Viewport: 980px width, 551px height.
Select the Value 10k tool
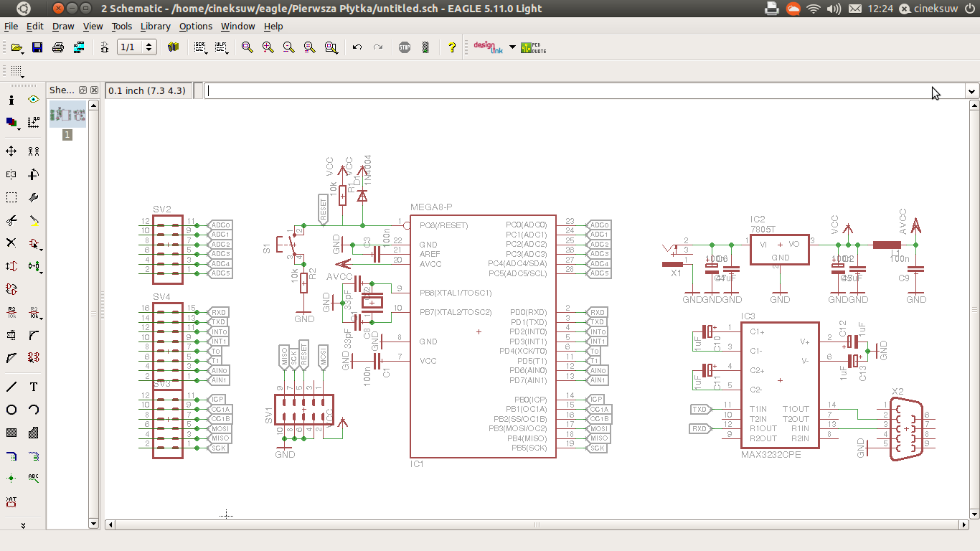tap(34, 312)
